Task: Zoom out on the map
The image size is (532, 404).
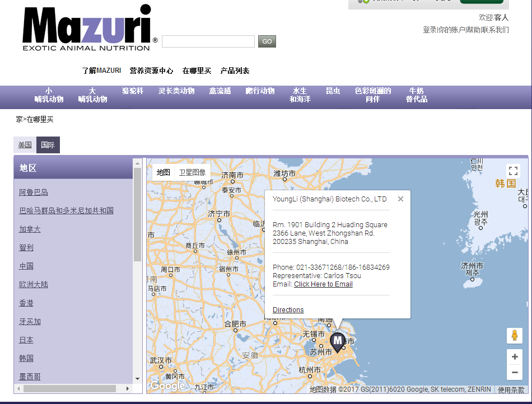Action: click(x=515, y=372)
